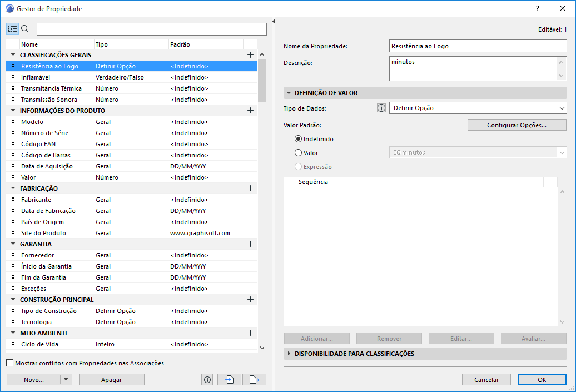The height and width of the screenshot is (392, 576).
Task: Open info button beside Apagar
Action: [x=207, y=380]
